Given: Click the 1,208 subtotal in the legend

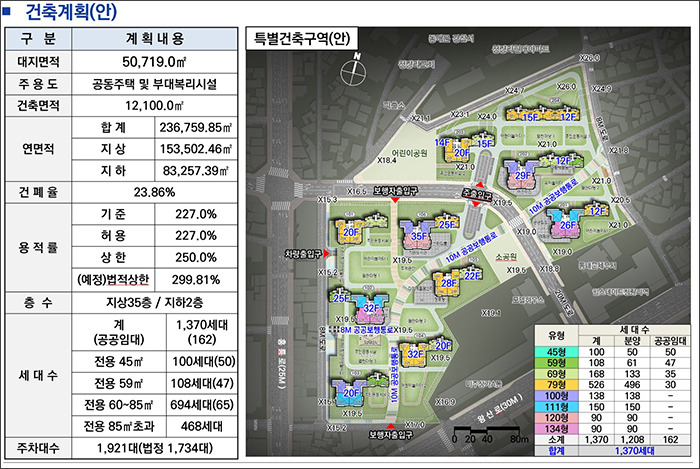Looking at the screenshot, I should point(632,440).
